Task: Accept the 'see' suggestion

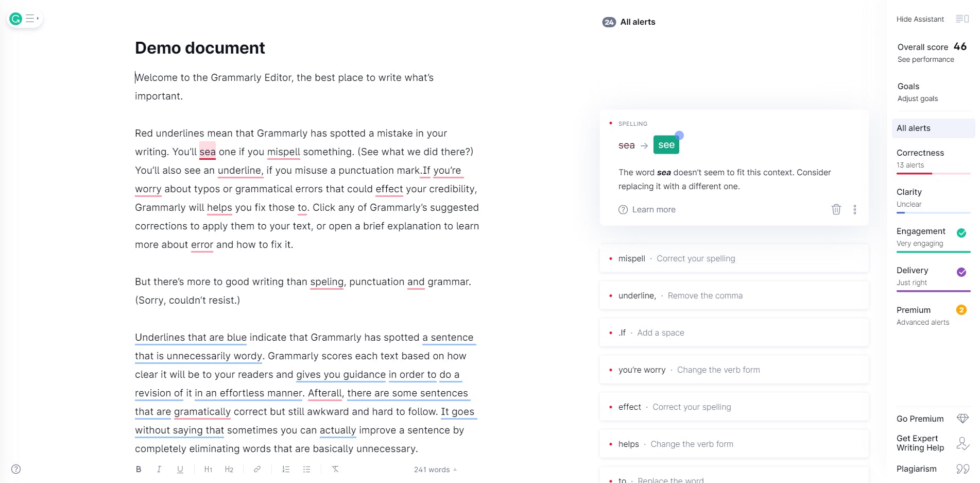Action: tap(666, 145)
